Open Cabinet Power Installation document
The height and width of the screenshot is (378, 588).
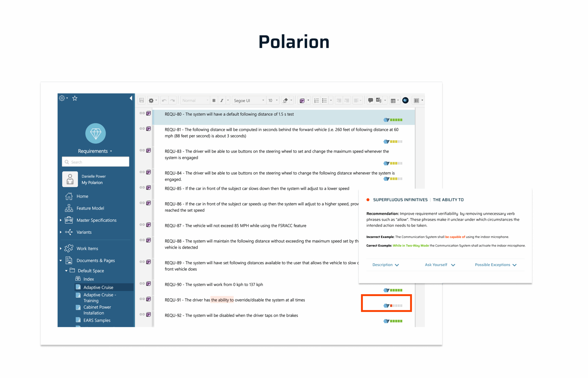pyautogui.click(x=97, y=310)
